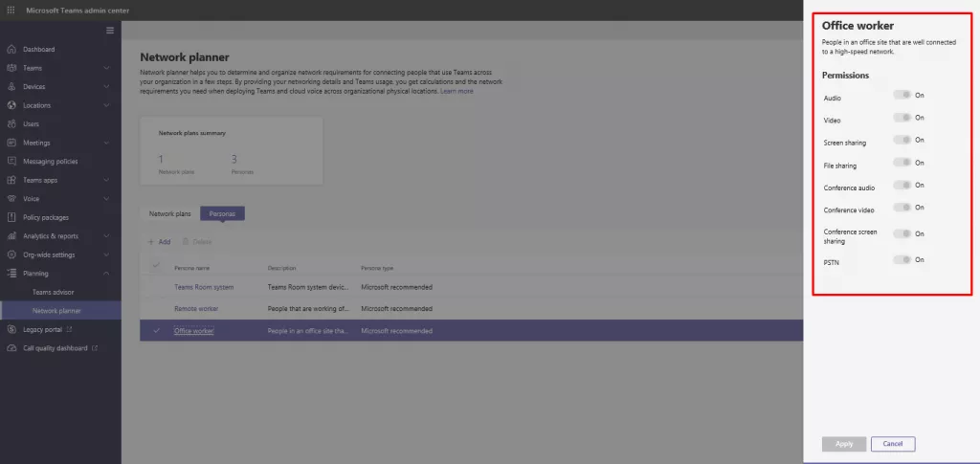Image resolution: width=980 pixels, height=464 pixels.
Task: Expand the Teams menu chevron
Action: click(x=106, y=69)
